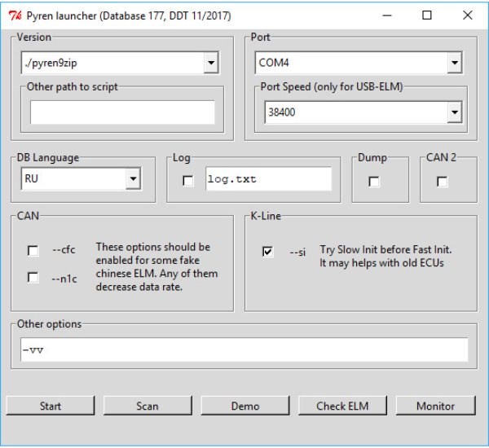This screenshot has width=489, height=448.
Task: Click the Check ELM button
Action: coord(342,406)
